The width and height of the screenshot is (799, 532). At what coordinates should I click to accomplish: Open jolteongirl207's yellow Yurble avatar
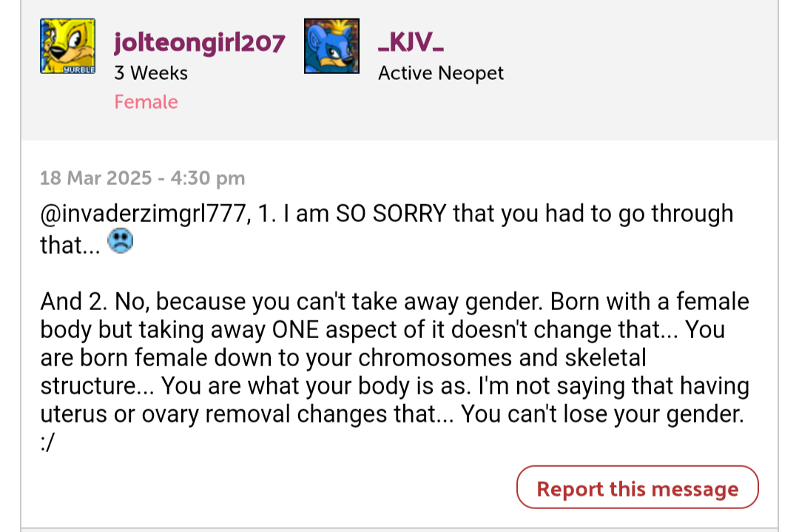tap(68, 47)
